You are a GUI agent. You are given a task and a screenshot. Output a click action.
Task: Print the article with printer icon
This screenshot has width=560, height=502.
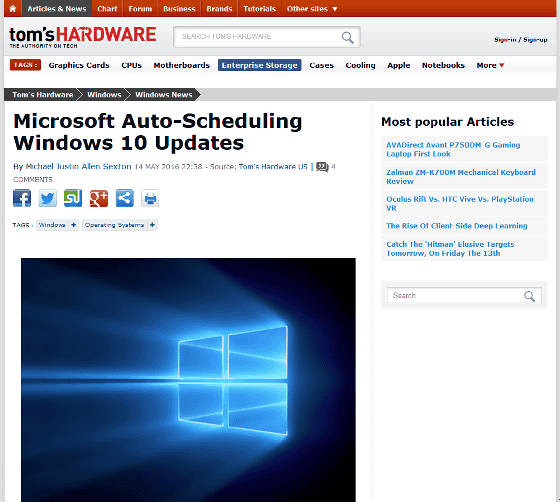coord(150,198)
